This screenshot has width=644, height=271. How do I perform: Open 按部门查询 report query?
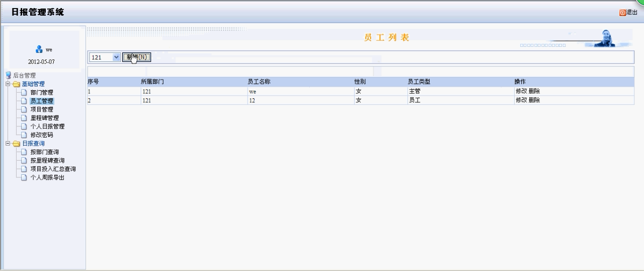tap(44, 152)
